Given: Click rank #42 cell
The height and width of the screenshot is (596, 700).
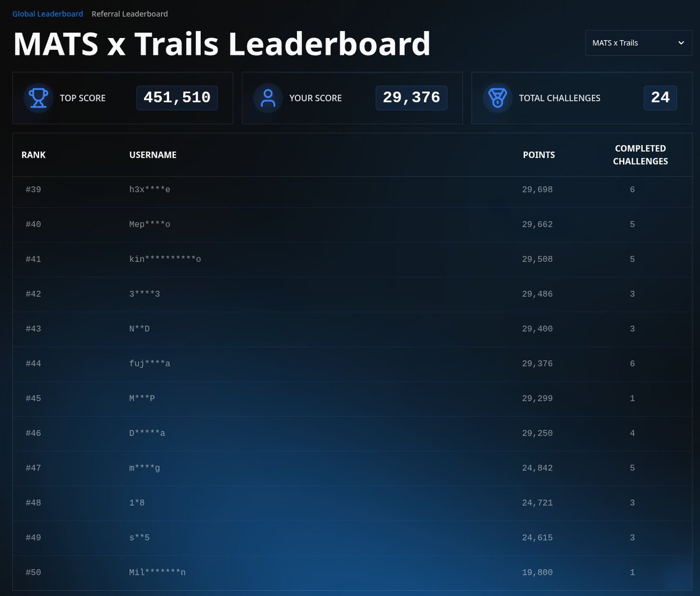Looking at the screenshot, I should click(33, 294).
